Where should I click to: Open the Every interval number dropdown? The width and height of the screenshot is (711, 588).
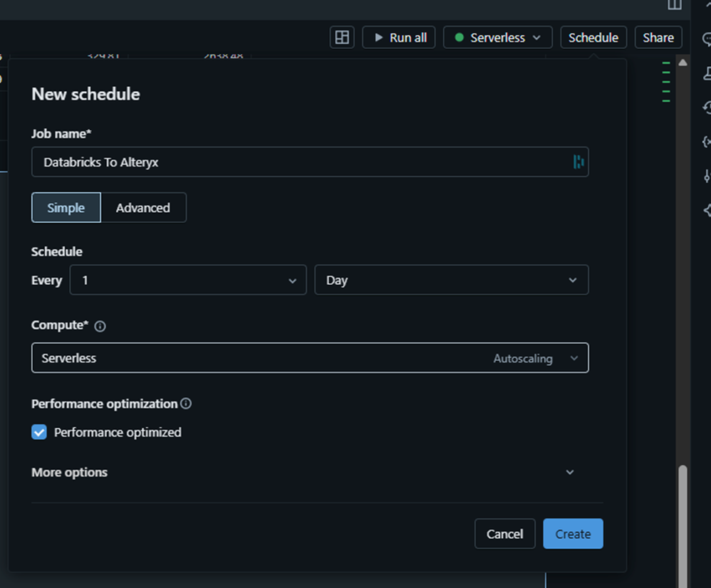tap(188, 280)
